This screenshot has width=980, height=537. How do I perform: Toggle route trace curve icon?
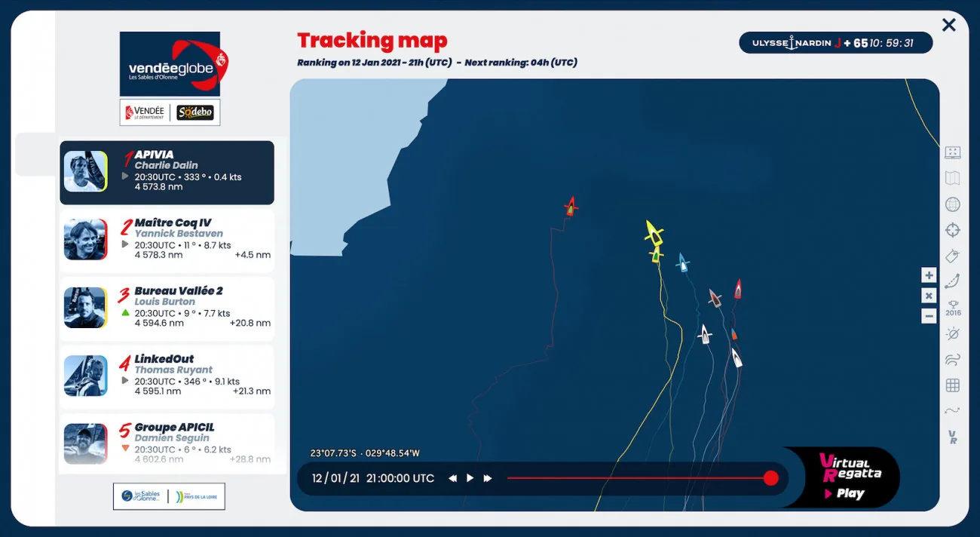(952, 281)
